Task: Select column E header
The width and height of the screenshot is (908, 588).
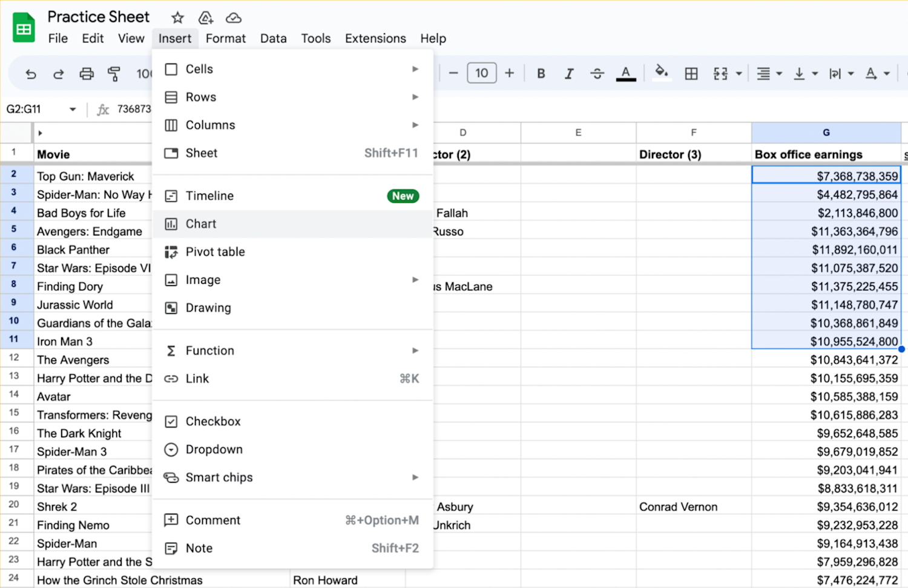Action: point(578,132)
